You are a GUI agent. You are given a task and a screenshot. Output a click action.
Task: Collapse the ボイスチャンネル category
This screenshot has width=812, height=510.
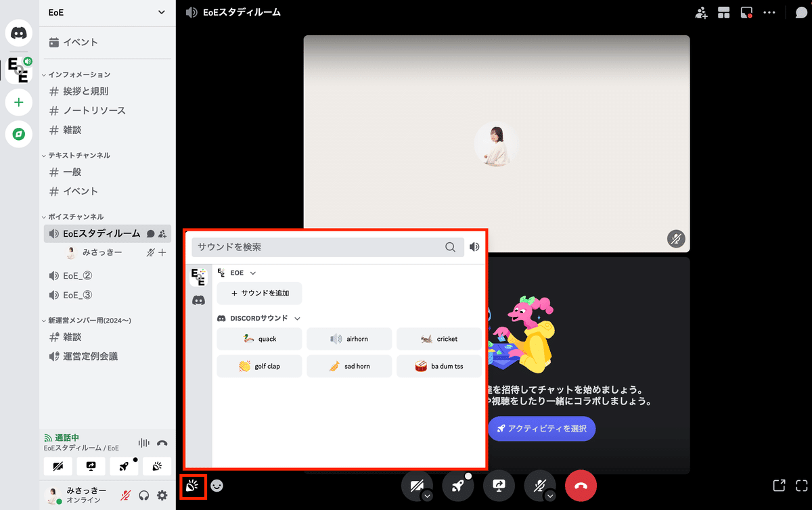[x=72, y=216]
